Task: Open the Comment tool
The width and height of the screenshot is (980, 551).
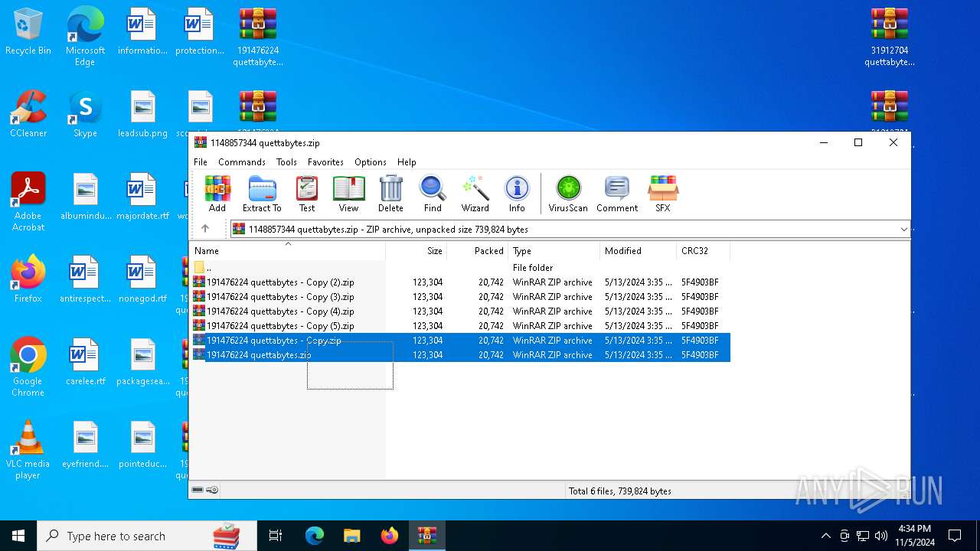Action: 617,194
